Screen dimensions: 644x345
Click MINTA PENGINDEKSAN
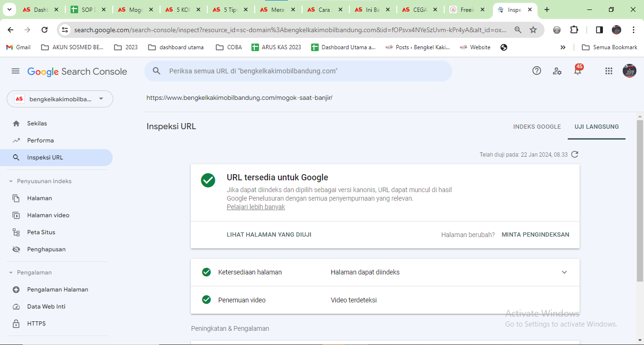536,235
